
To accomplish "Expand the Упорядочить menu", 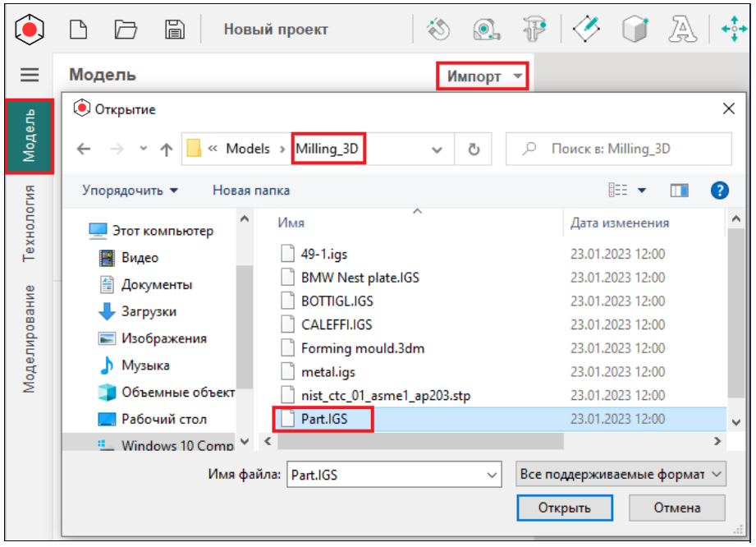I will (131, 191).
